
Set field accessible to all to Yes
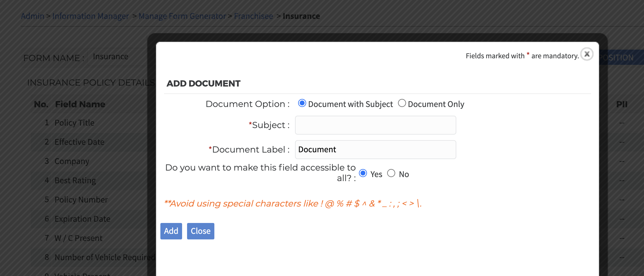(363, 173)
